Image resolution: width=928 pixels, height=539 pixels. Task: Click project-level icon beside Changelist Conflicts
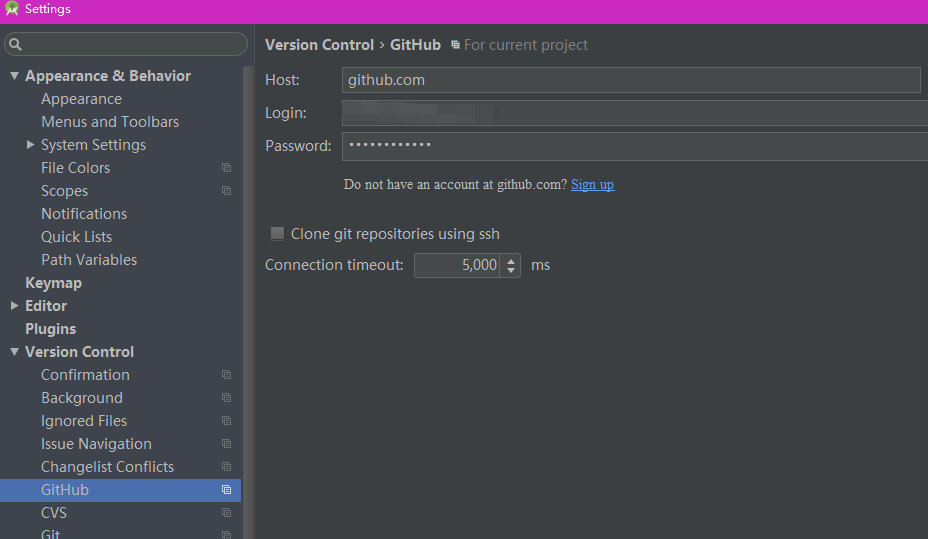point(226,467)
